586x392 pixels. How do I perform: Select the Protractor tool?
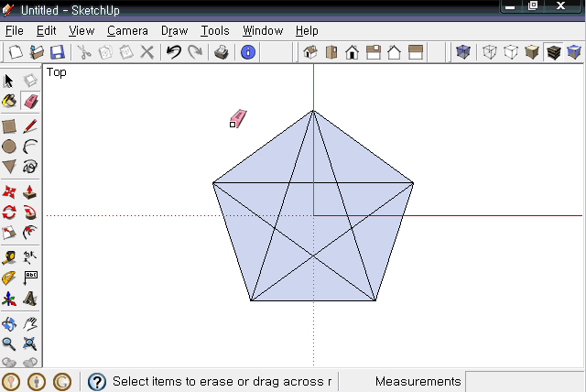pyautogui.click(x=9, y=278)
